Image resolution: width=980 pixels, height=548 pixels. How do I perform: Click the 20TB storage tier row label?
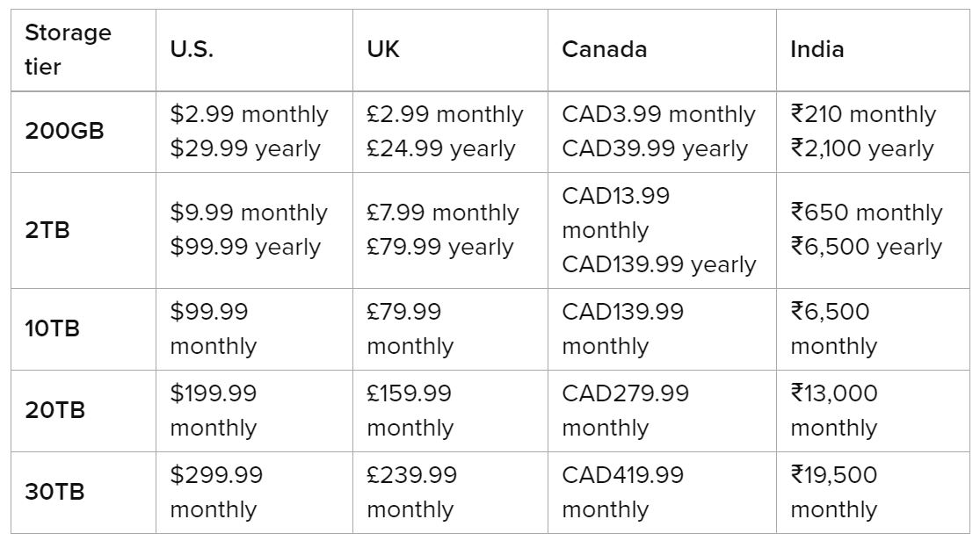(54, 410)
